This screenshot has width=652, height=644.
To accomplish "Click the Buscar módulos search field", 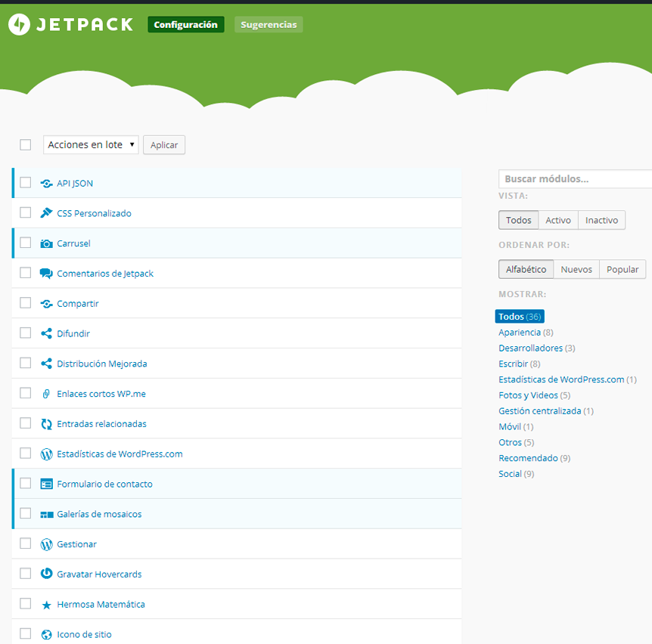I will (575, 179).
